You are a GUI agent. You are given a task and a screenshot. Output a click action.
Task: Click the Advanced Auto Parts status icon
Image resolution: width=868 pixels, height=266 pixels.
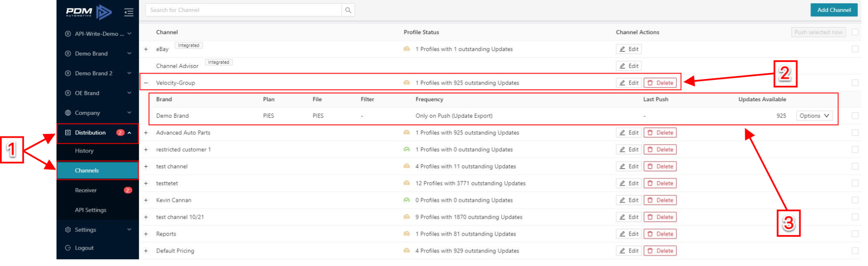(407, 133)
